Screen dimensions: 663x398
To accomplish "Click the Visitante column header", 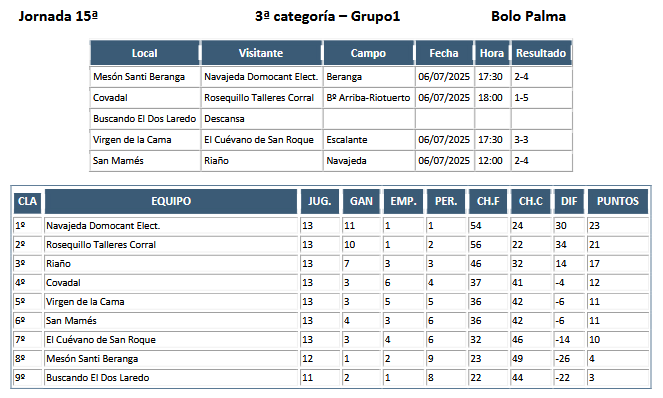I will tap(261, 53).
